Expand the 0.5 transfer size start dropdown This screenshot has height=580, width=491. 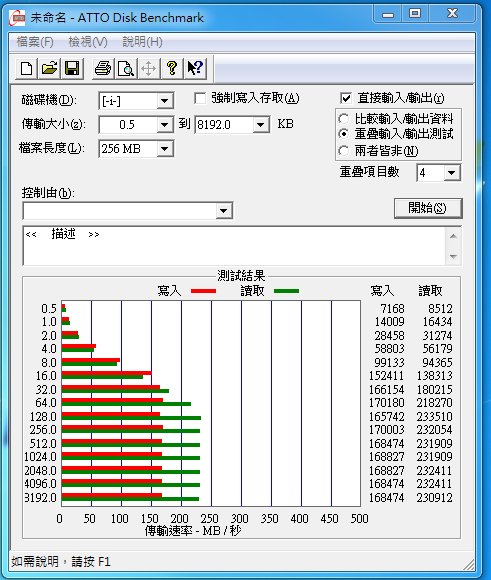[164, 125]
